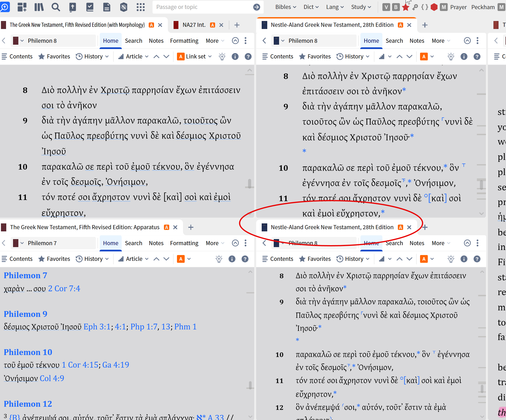
Task: Toggle Link set A in GNT morphology panel
Action: click(x=181, y=57)
